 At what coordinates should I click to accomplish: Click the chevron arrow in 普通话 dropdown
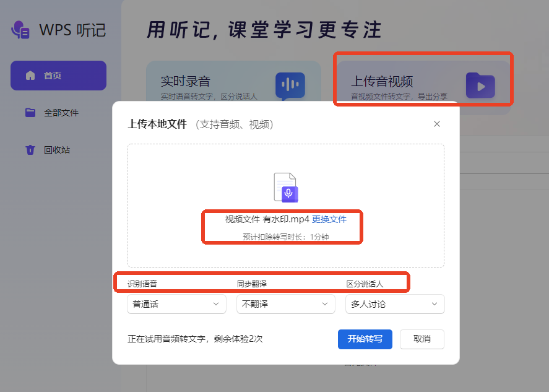[216, 304]
